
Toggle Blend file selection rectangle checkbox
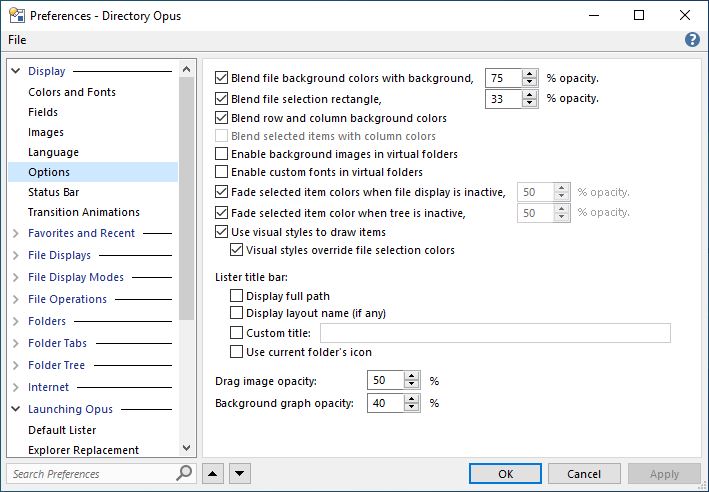[x=221, y=99]
